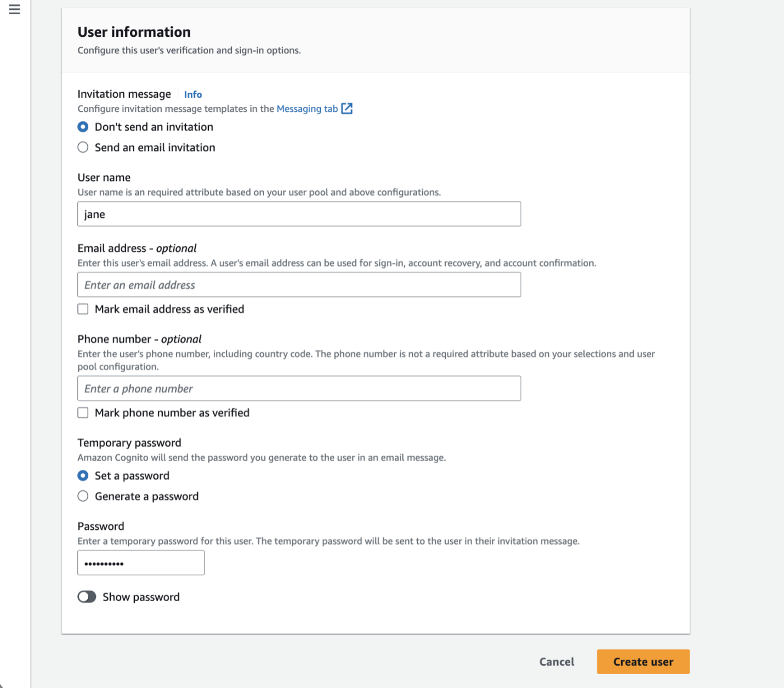
Task: Reveal the password using the Show password control
Action: point(87,597)
